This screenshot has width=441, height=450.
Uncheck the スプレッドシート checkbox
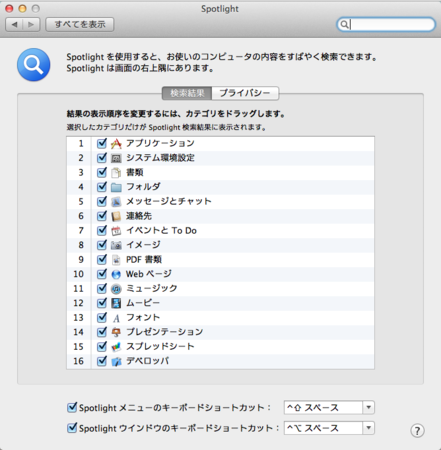pyautogui.click(x=102, y=346)
